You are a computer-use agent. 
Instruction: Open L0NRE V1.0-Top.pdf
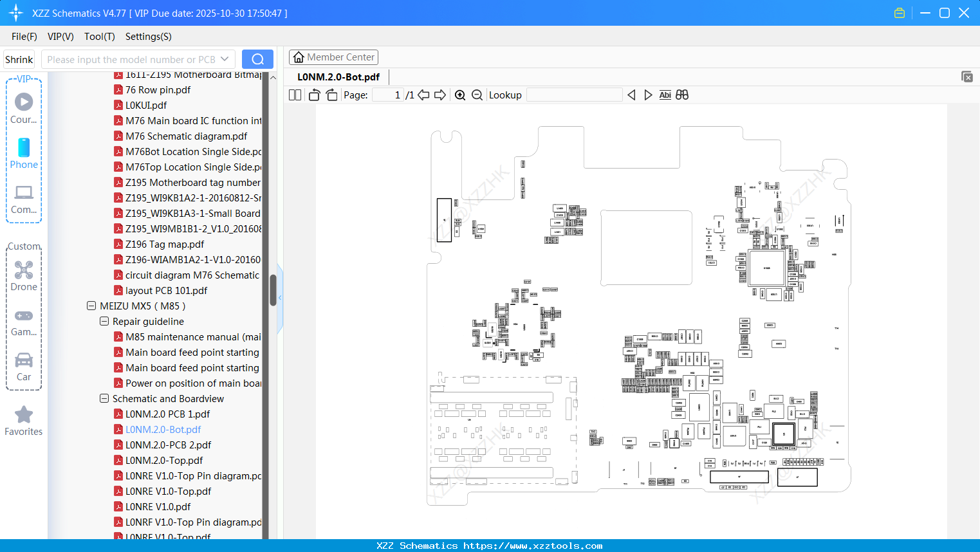(168, 492)
